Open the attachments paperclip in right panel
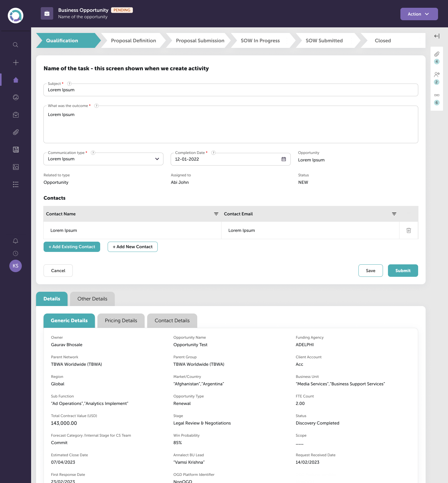Screen dimensions: 448x483 click(x=436, y=54)
